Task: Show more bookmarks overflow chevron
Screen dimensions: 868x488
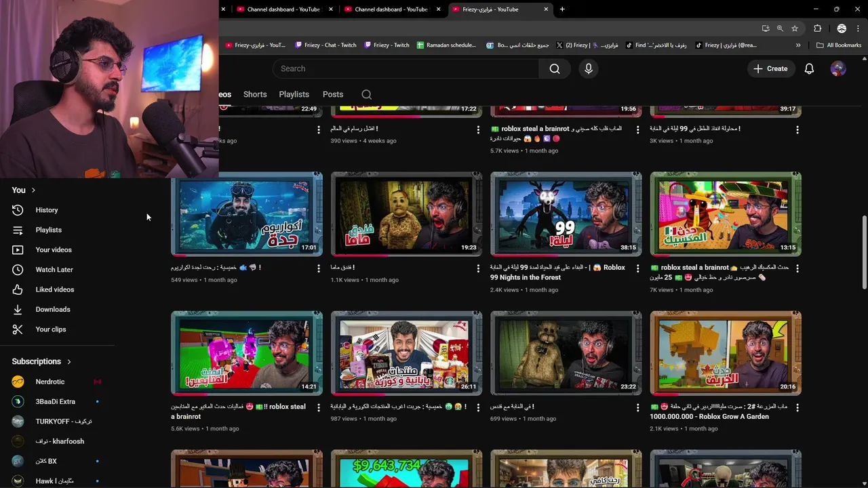Action: [798, 45]
